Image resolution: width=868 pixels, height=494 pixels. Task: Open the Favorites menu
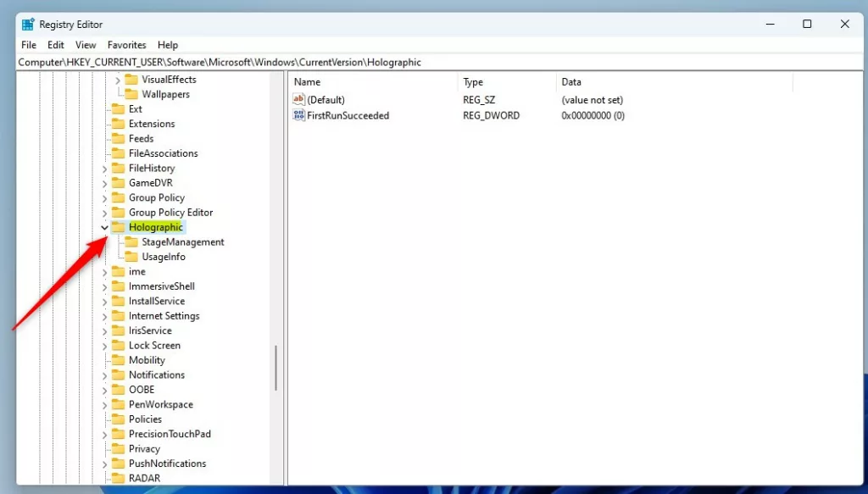(x=127, y=45)
